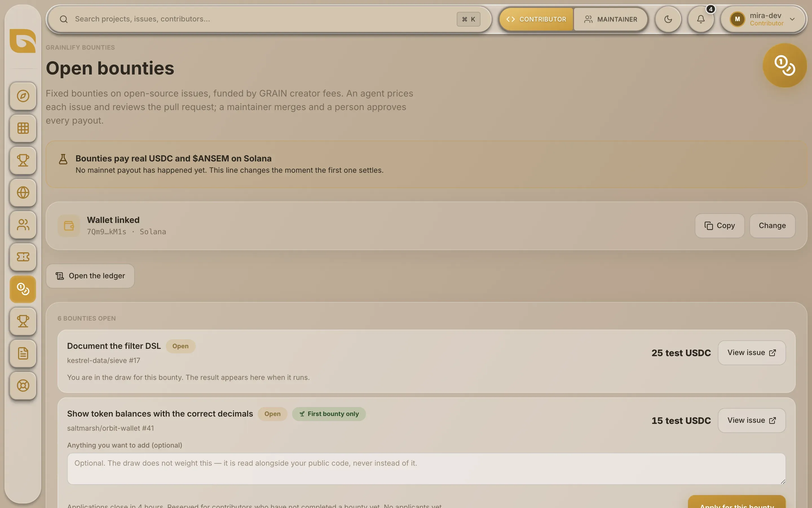Click the optional note textarea
The width and height of the screenshot is (812, 508).
click(x=426, y=469)
